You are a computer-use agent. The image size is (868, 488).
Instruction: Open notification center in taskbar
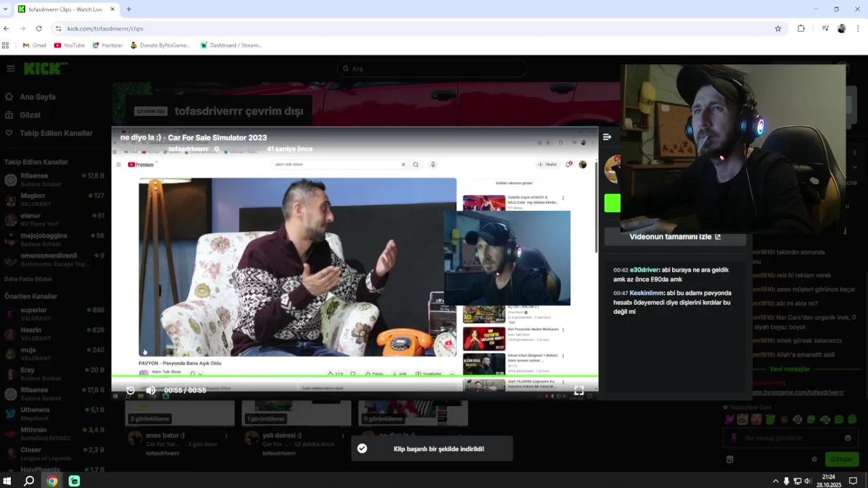tap(853, 481)
